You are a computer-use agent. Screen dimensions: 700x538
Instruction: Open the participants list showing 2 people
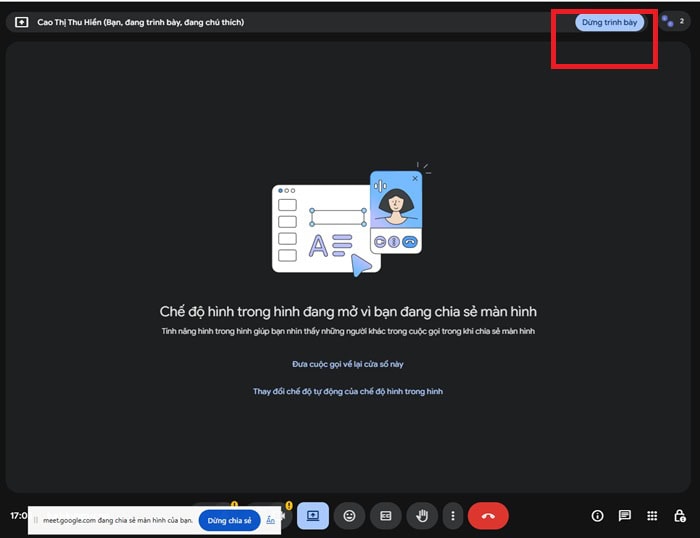click(673, 21)
